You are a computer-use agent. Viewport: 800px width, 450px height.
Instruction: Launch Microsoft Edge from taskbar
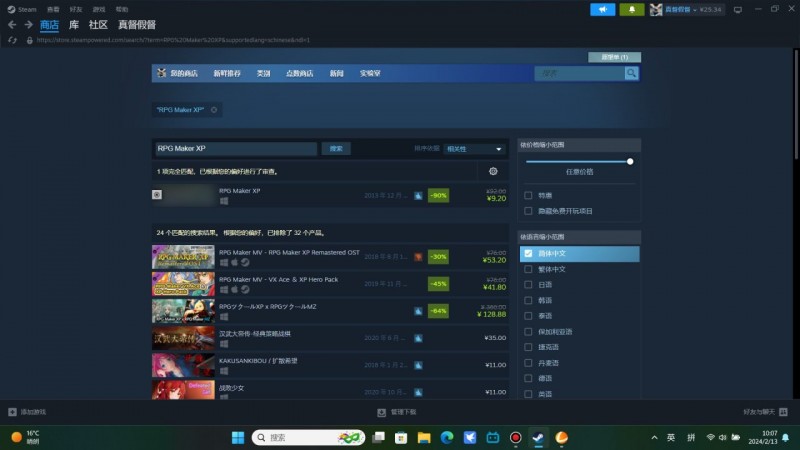(x=447, y=437)
